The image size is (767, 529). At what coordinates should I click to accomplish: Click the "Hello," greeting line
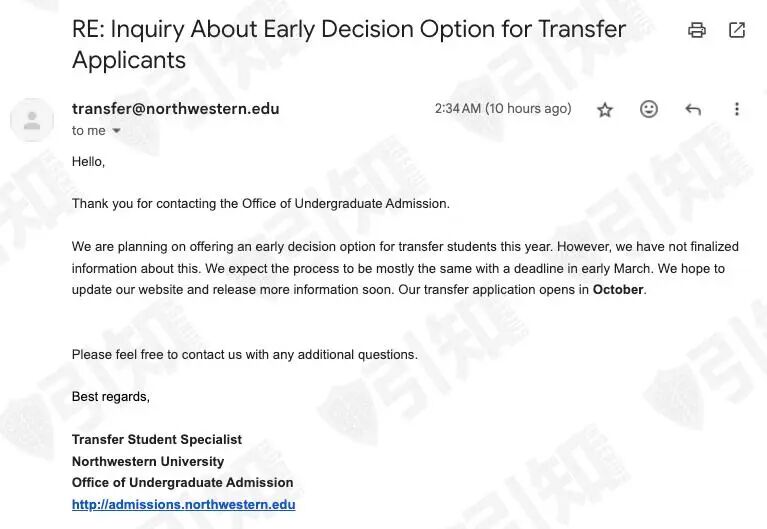(x=89, y=161)
